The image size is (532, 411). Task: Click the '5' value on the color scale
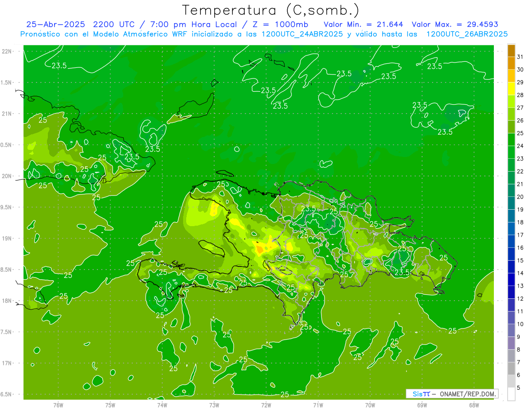click(519, 388)
